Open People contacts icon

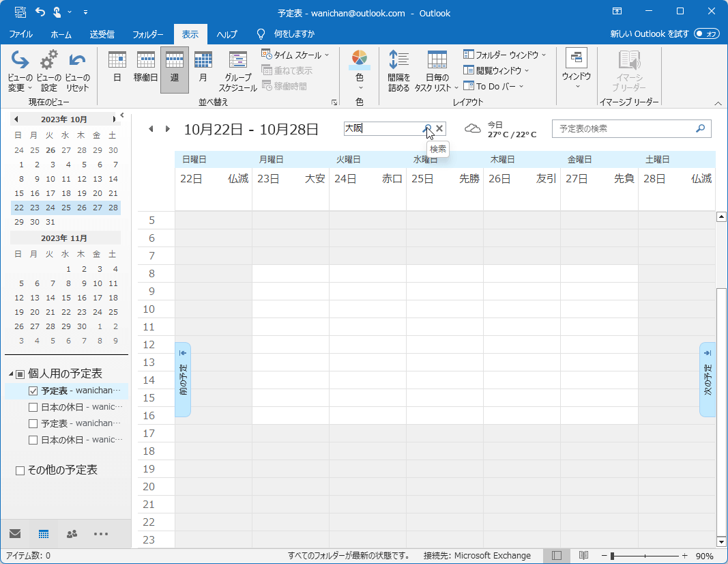[72, 534]
